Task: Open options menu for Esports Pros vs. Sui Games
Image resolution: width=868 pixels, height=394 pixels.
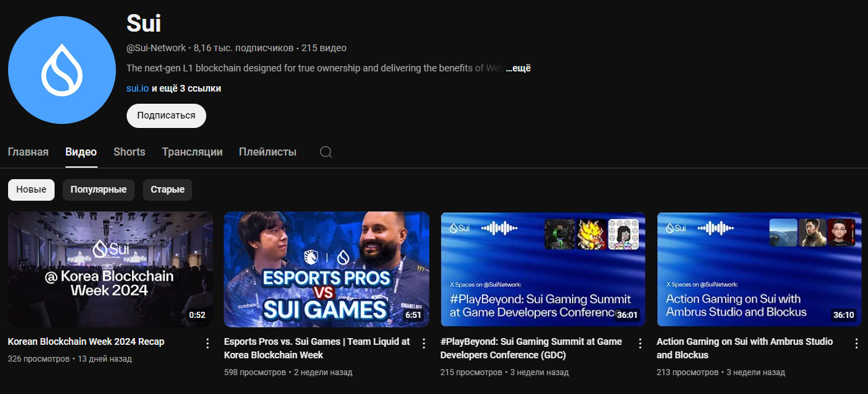Action: [424, 343]
